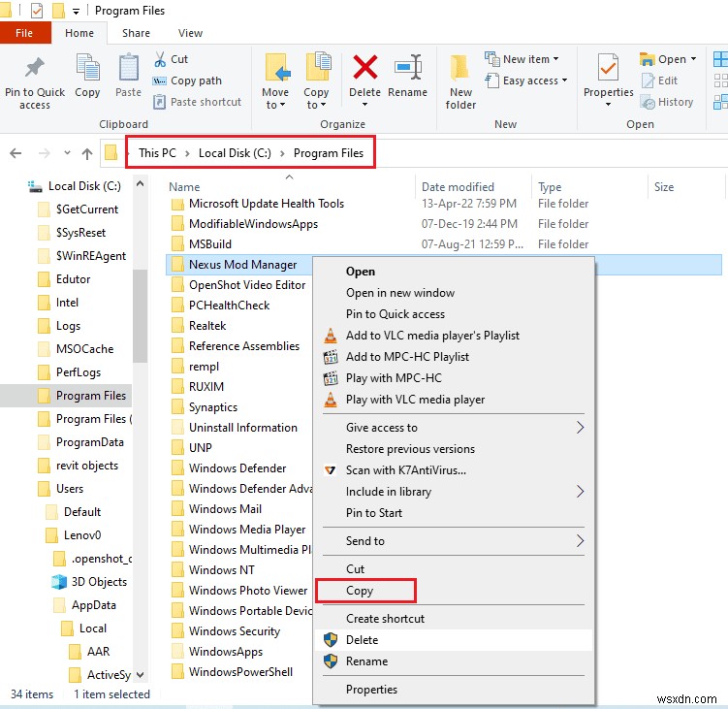This screenshot has height=709, width=728.
Task: Switch to the View ribbon tab
Action: click(190, 33)
